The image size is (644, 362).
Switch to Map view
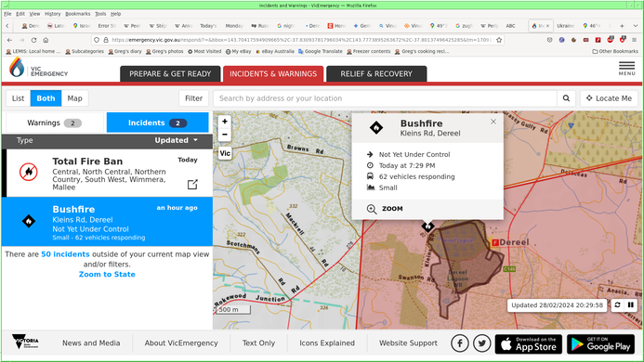[74, 98]
